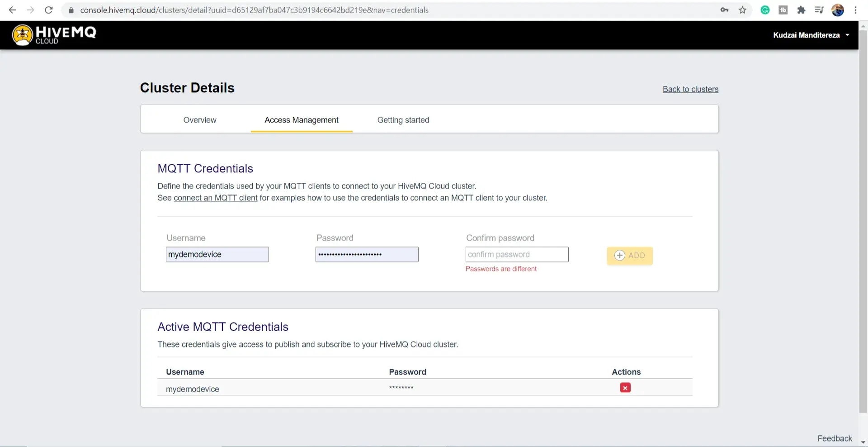Viewport: 868px width, 447px height.
Task: Click the mydemodevice username cell
Action: click(x=193, y=389)
